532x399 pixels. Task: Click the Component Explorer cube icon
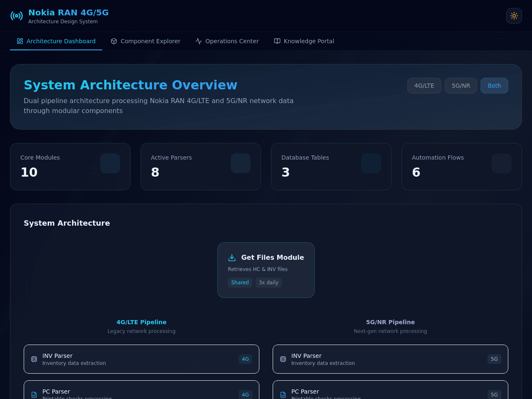click(x=114, y=41)
